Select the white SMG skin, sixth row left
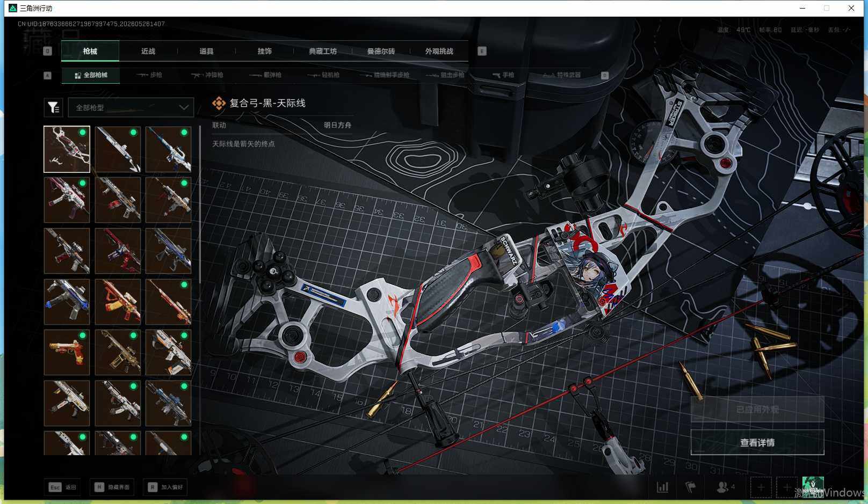 pos(67,404)
